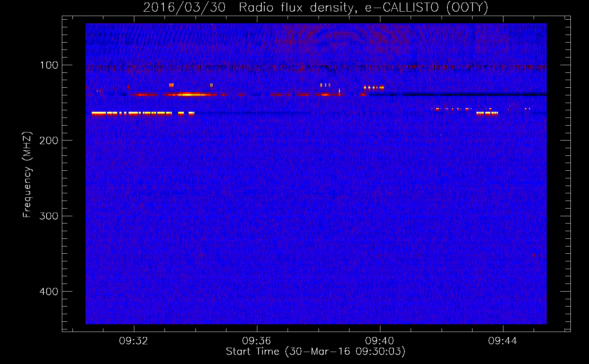The width and height of the screenshot is (589, 364).
Task: Click the 100 frequency tick label
Action: (49, 65)
